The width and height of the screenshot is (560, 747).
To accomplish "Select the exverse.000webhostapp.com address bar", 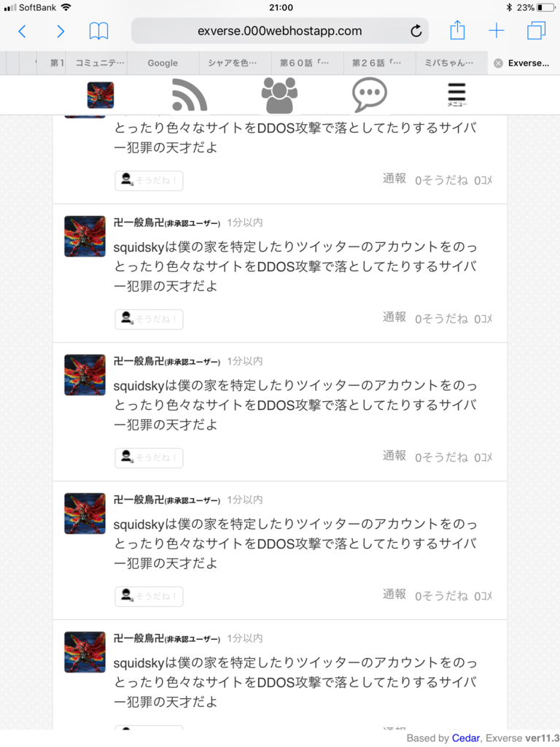I will click(279, 31).
